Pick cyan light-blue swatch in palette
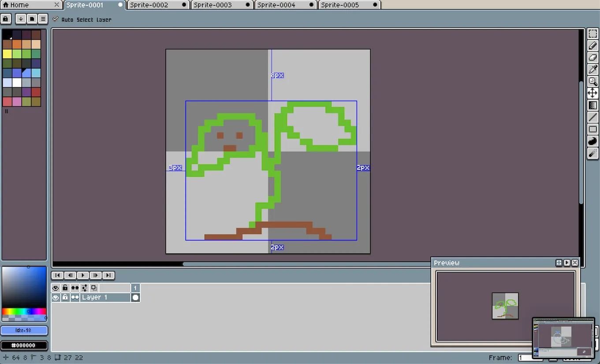 click(36, 73)
